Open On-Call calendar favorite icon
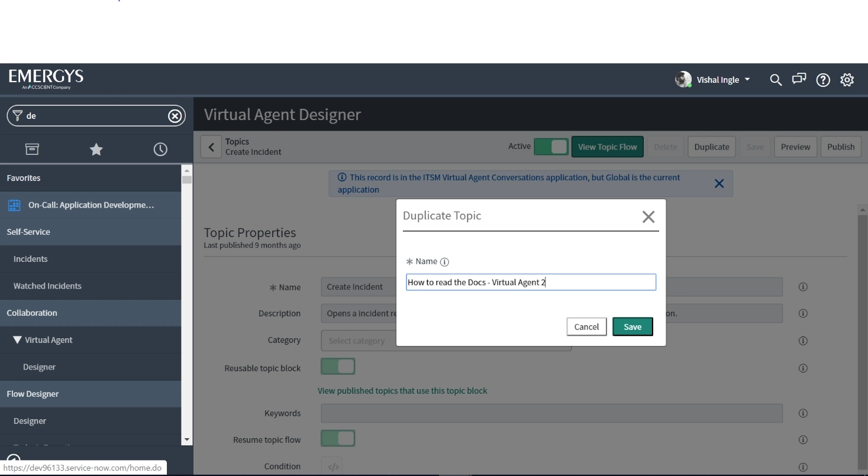Screen dimensions: 868x476 [x=14, y=205]
